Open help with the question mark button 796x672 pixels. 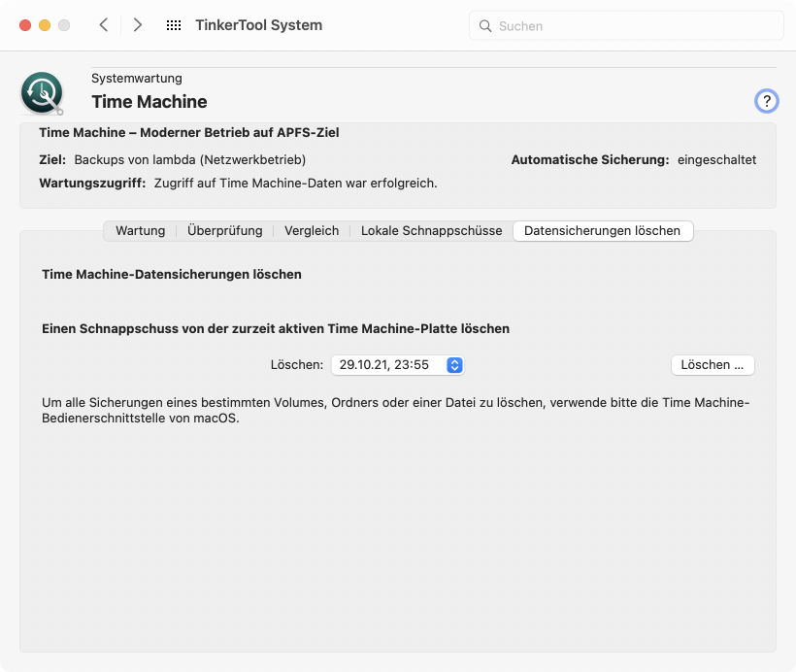[766, 101]
